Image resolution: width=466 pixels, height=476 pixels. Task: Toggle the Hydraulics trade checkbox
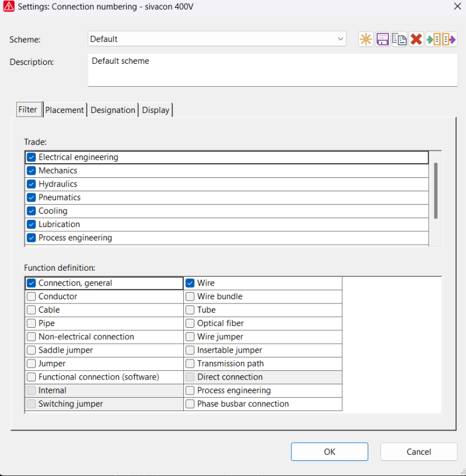click(x=32, y=184)
